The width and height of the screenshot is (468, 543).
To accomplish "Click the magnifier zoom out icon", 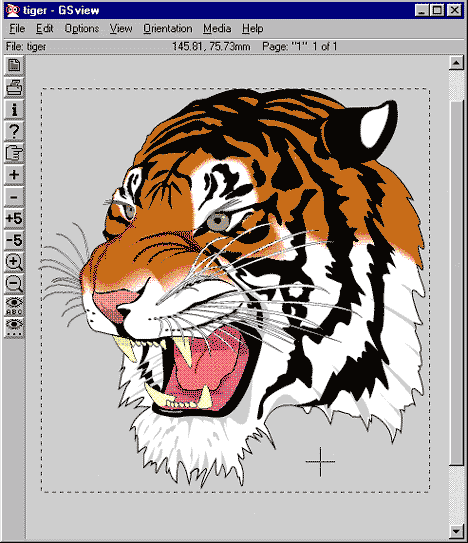I will 14,284.
